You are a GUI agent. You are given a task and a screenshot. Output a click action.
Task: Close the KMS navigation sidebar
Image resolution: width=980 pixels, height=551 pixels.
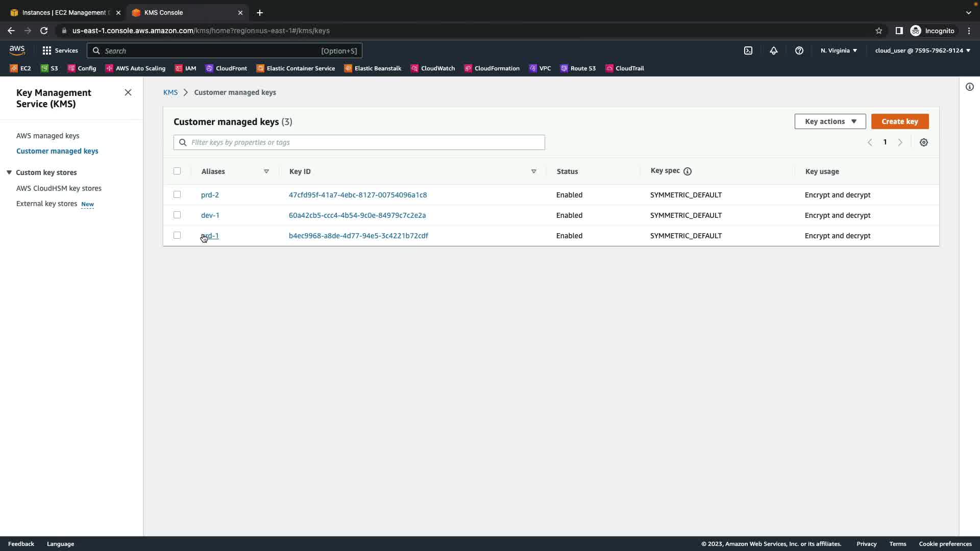[128, 92]
